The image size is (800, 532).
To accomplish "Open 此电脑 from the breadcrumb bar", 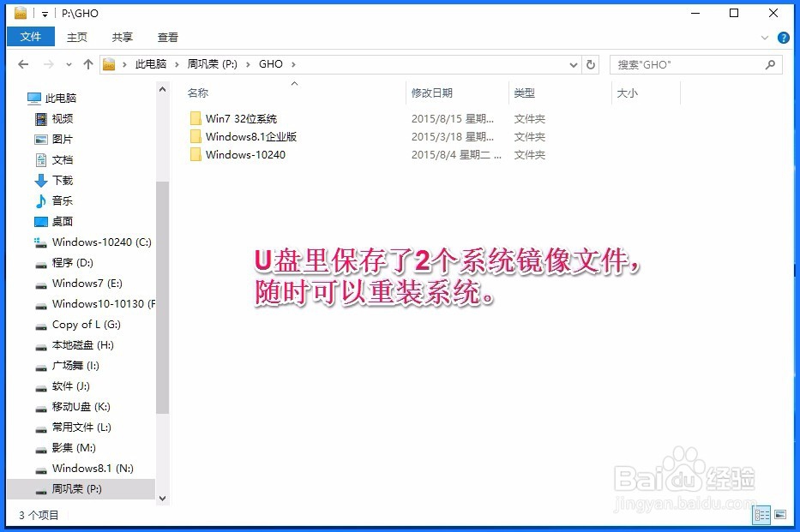I will click(x=153, y=63).
